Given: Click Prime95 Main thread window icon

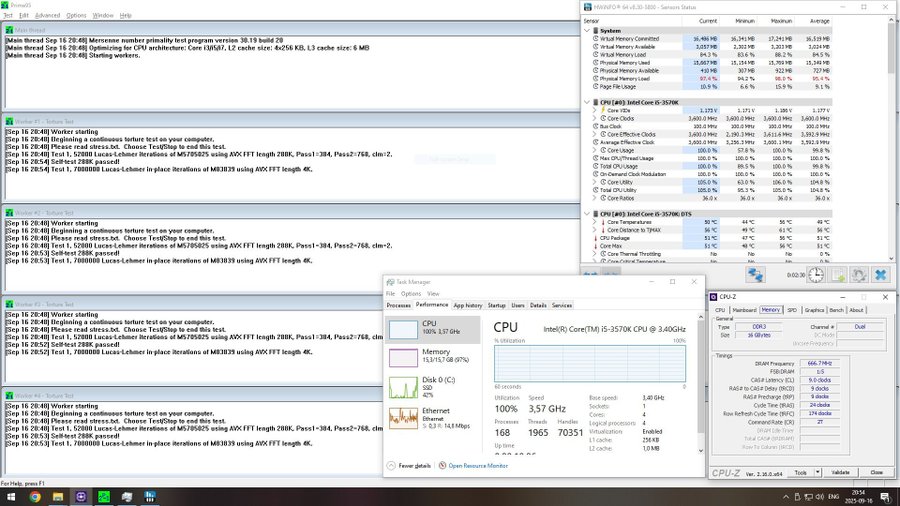Looking at the screenshot, I should [9, 30].
